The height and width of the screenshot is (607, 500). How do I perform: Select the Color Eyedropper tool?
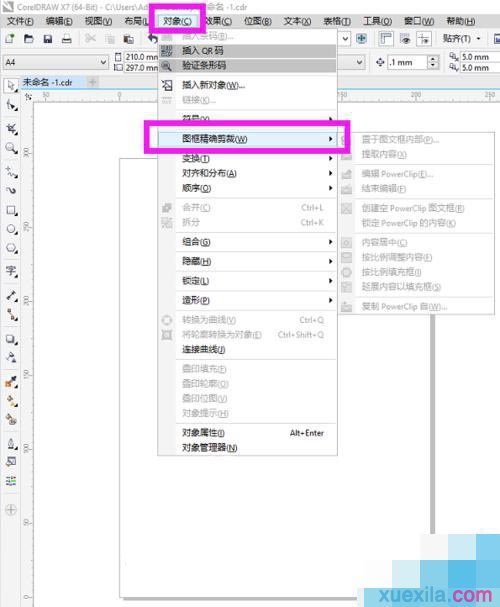coord(11,382)
